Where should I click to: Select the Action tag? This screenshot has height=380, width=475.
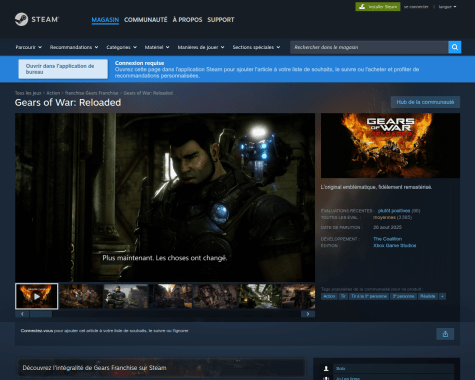coord(329,296)
